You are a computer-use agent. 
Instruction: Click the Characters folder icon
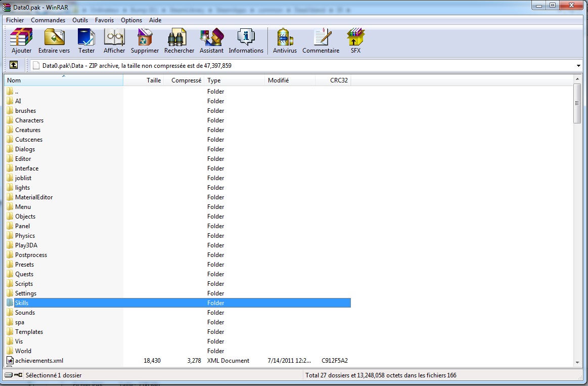pyautogui.click(x=10, y=120)
